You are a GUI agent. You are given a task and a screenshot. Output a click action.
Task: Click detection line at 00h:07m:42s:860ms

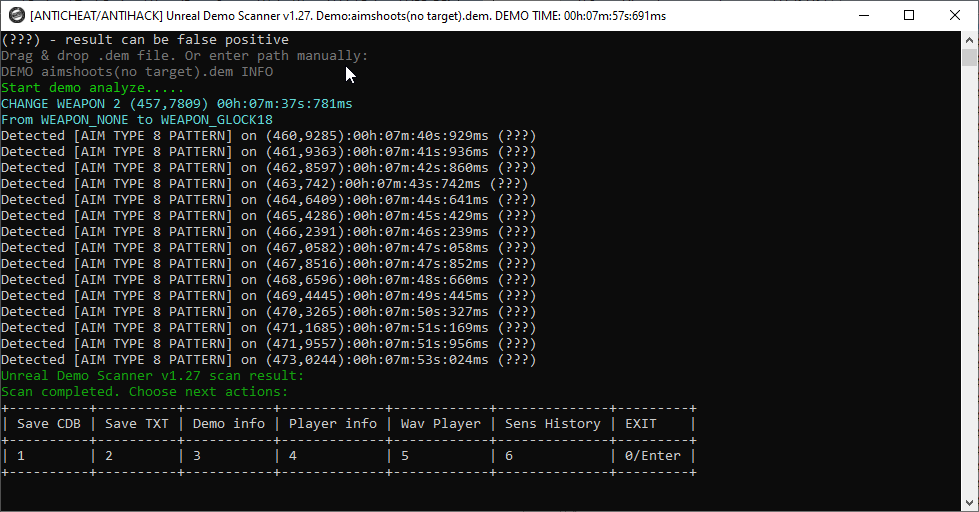[x=268, y=168]
